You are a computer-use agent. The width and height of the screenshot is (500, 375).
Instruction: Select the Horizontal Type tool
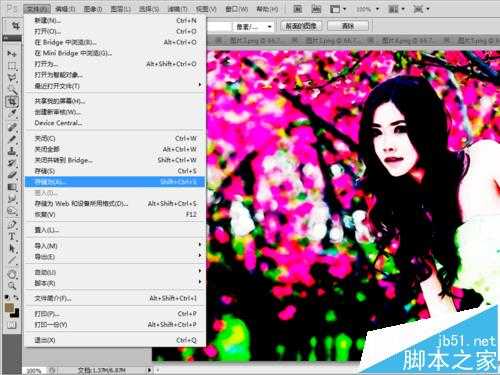pos(12,236)
